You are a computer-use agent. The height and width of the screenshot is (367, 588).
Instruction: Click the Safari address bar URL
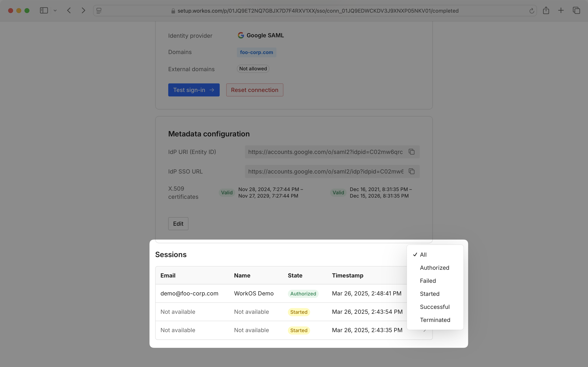pos(318,11)
